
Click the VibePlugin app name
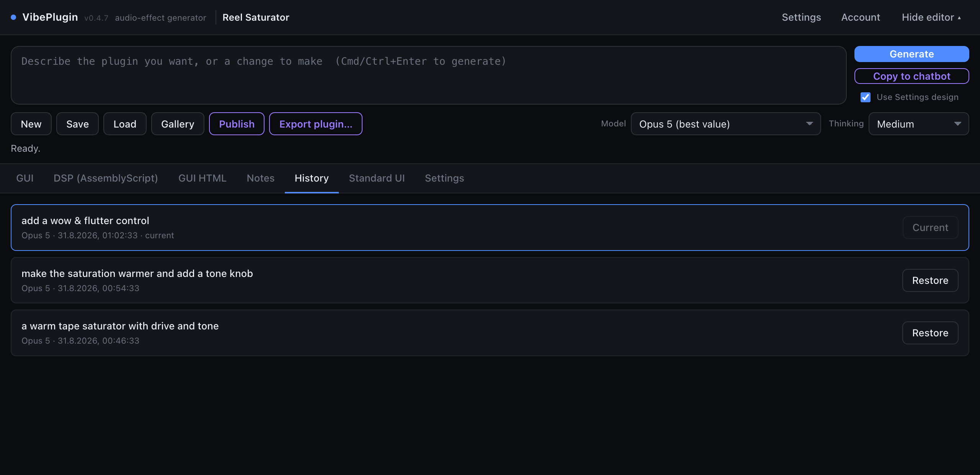coord(50,17)
